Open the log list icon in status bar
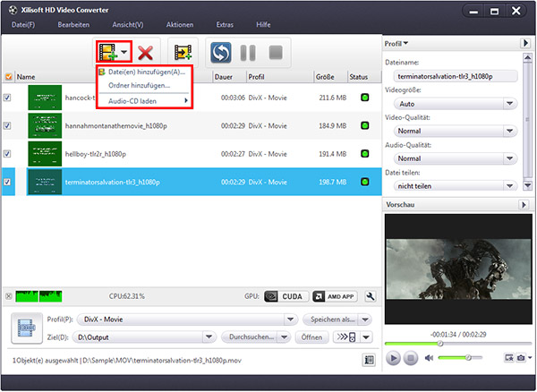The width and height of the screenshot is (537, 392). pos(369,360)
